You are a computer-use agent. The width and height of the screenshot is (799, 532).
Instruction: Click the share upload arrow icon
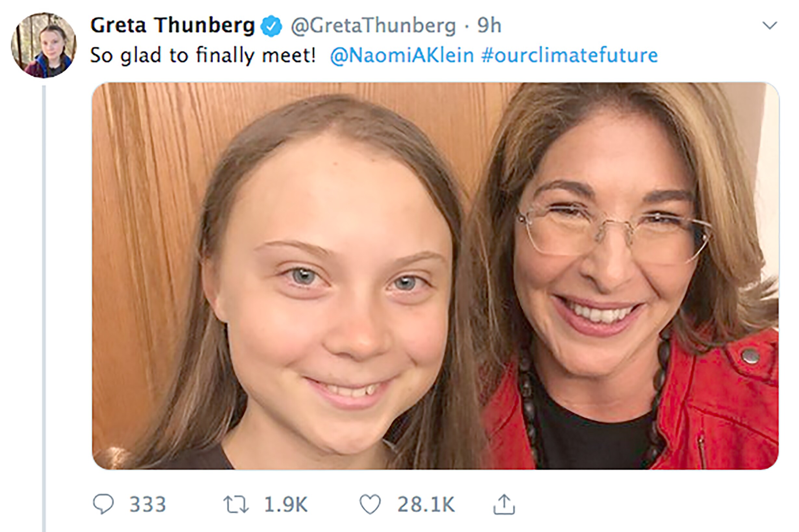[x=504, y=504]
